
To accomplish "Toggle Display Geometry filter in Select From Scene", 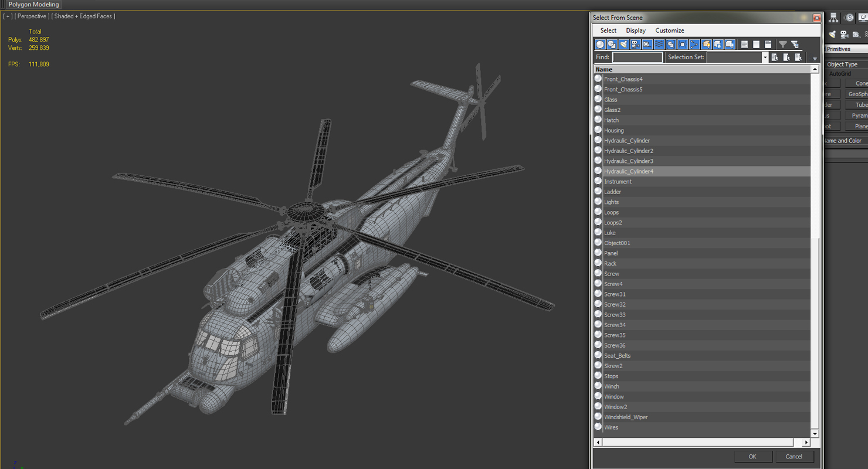I will click(x=600, y=45).
